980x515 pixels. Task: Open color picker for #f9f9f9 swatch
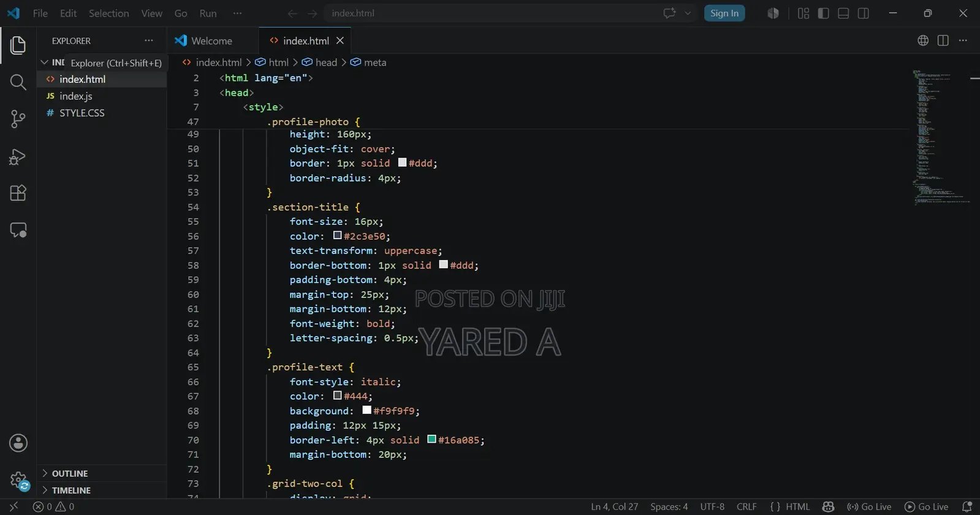click(x=367, y=410)
